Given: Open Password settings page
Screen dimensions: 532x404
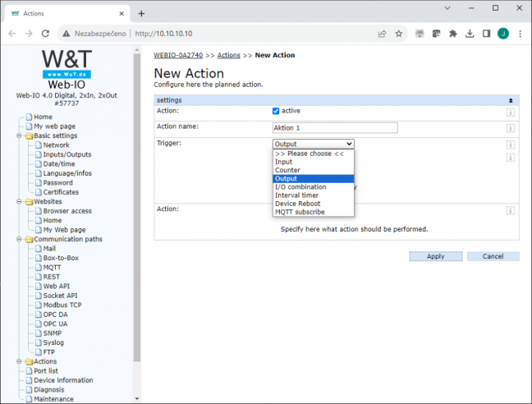Looking at the screenshot, I should [58, 183].
